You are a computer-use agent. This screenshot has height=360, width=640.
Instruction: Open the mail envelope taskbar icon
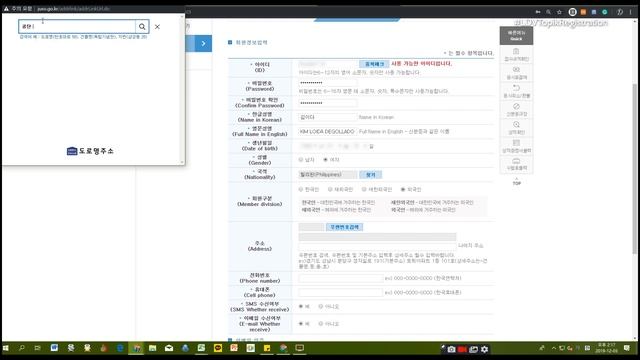169,348
